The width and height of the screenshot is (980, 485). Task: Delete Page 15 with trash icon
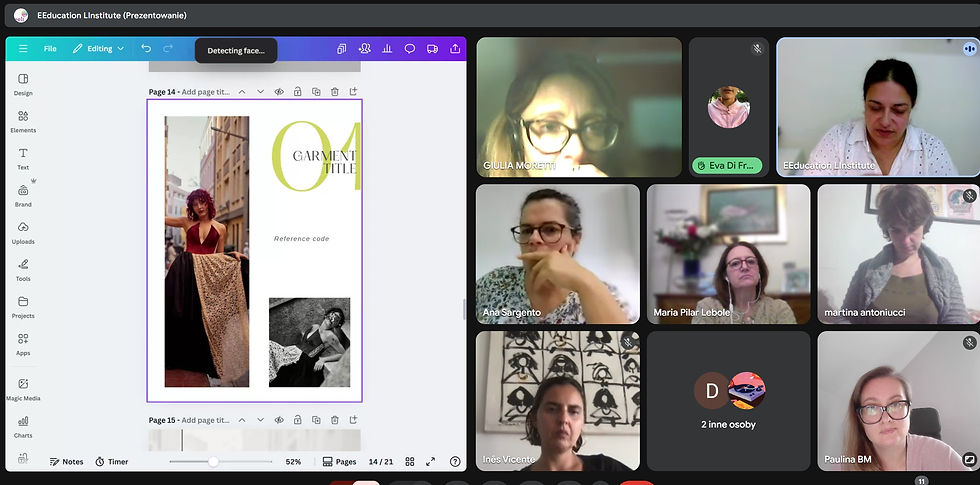pos(335,420)
